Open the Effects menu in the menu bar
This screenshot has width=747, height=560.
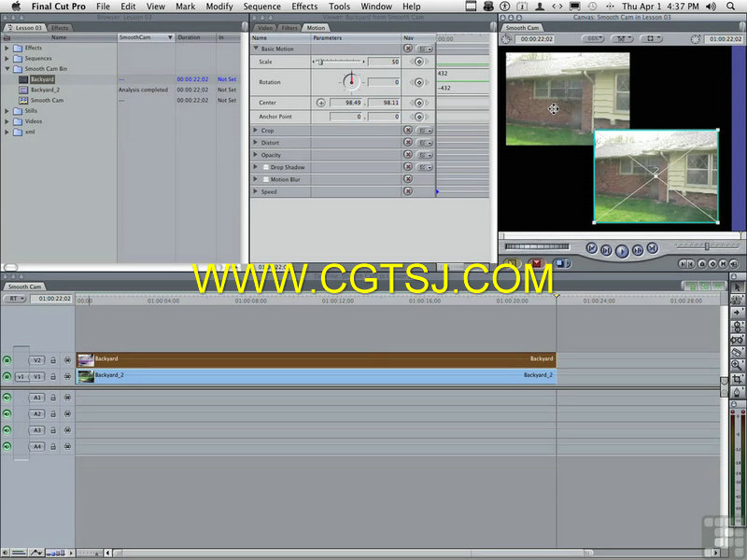tap(304, 7)
